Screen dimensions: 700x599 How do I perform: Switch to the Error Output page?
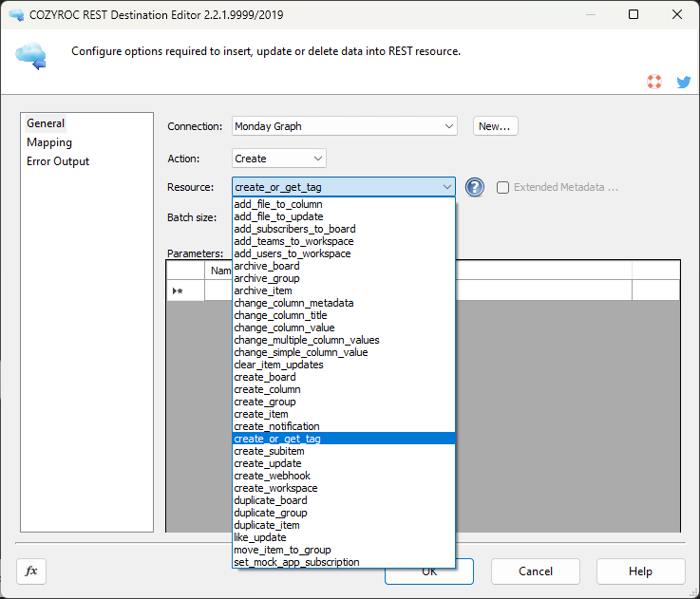pyautogui.click(x=58, y=161)
